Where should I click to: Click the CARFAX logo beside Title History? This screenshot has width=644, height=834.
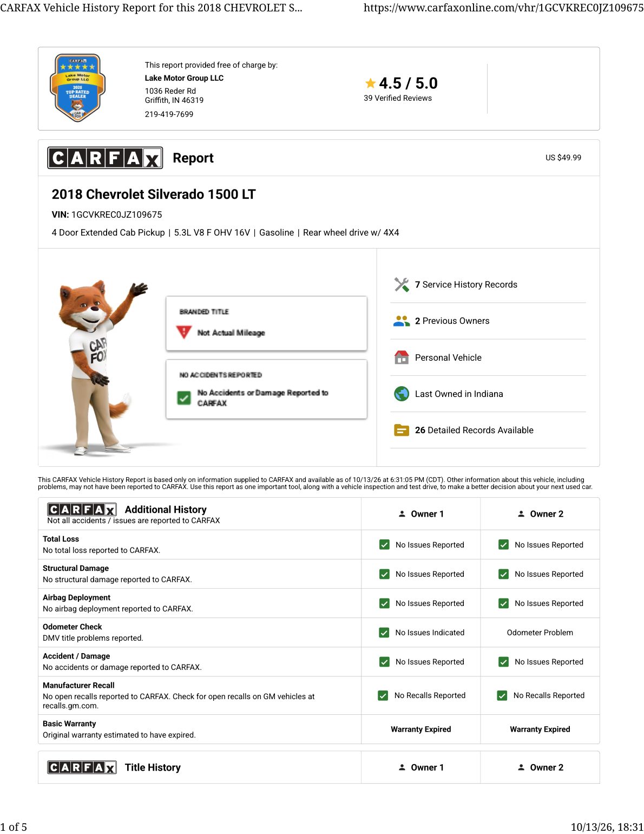[x=82, y=767]
